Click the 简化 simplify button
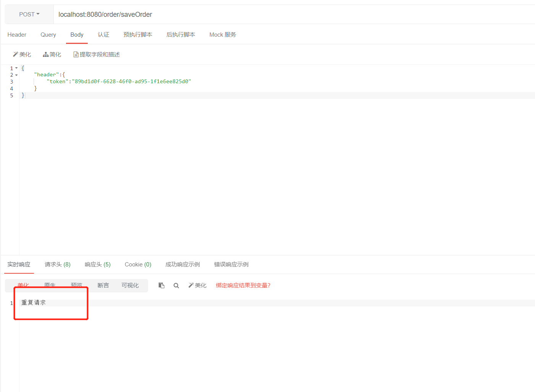This screenshot has width=535, height=392. click(x=52, y=55)
